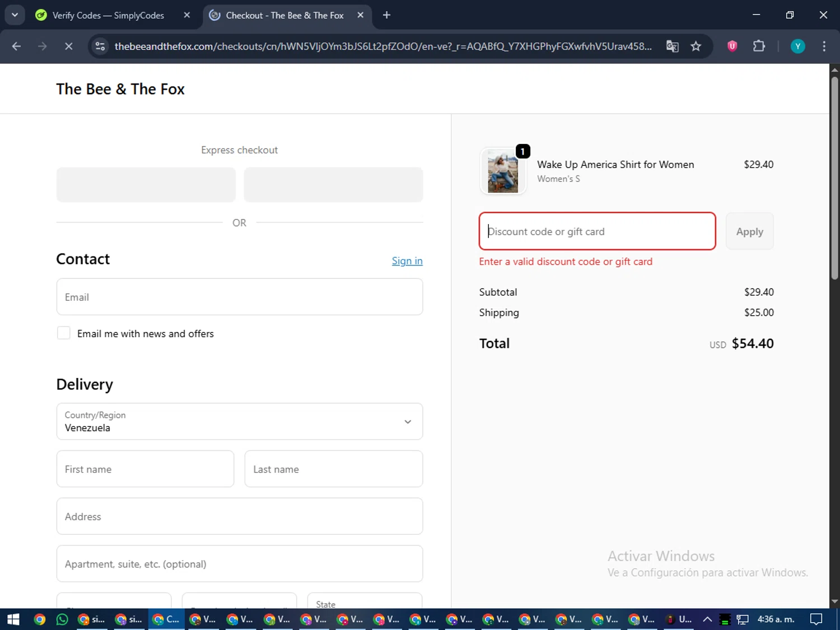Viewport: 840px width, 630px height.
Task: View site information icon in address bar
Action: (x=100, y=46)
